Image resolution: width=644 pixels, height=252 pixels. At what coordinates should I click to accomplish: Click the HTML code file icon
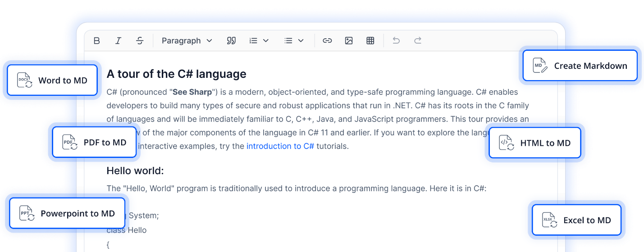(x=507, y=143)
